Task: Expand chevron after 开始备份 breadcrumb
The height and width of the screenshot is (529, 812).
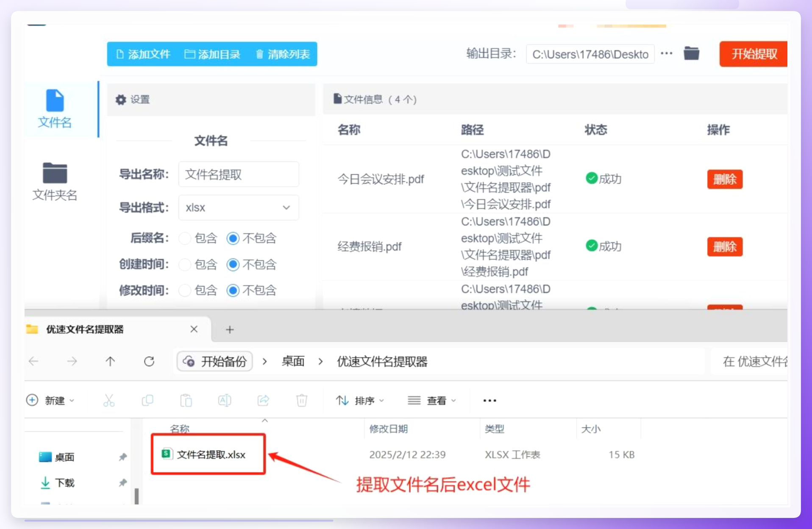Action: [265, 361]
